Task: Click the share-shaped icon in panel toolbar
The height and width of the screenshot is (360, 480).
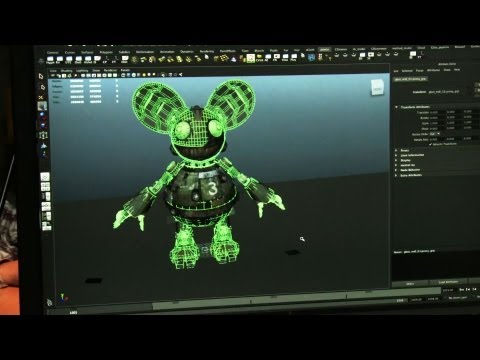Action: pos(181,74)
